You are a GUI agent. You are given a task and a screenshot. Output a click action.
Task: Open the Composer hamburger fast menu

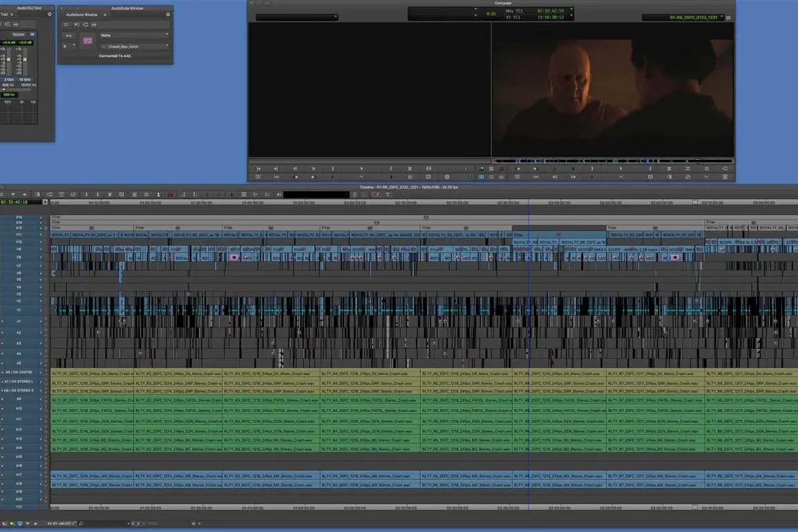point(728,17)
